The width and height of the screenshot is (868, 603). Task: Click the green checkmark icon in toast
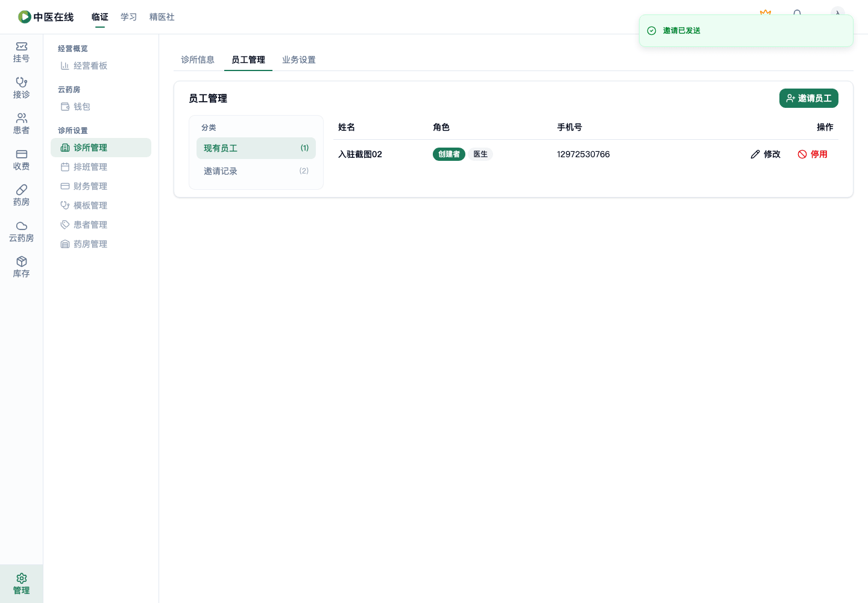point(652,31)
